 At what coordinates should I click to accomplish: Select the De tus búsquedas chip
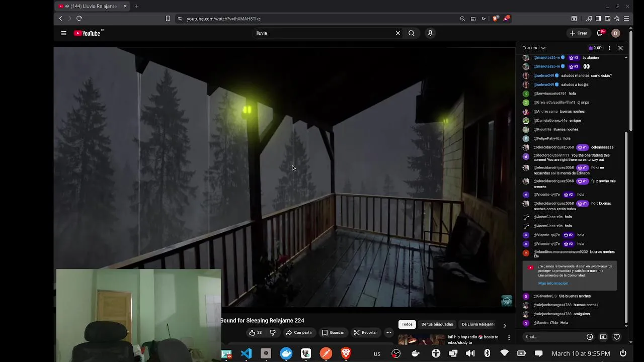pos(437,324)
